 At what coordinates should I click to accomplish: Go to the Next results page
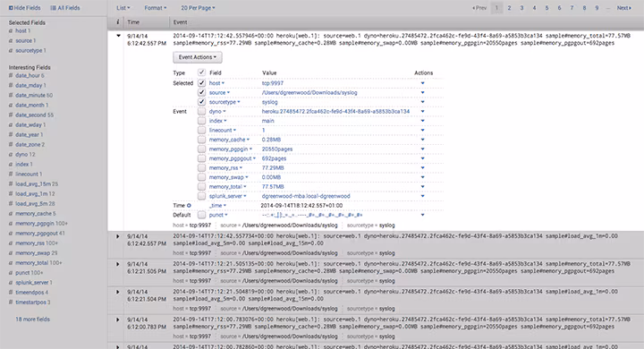pyautogui.click(x=624, y=8)
